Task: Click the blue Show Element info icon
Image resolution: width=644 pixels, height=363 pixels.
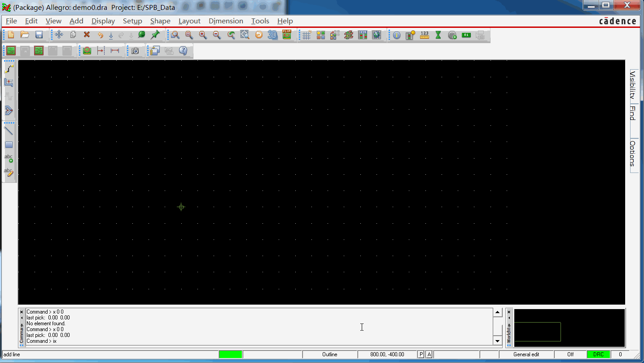Action: coord(396,35)
